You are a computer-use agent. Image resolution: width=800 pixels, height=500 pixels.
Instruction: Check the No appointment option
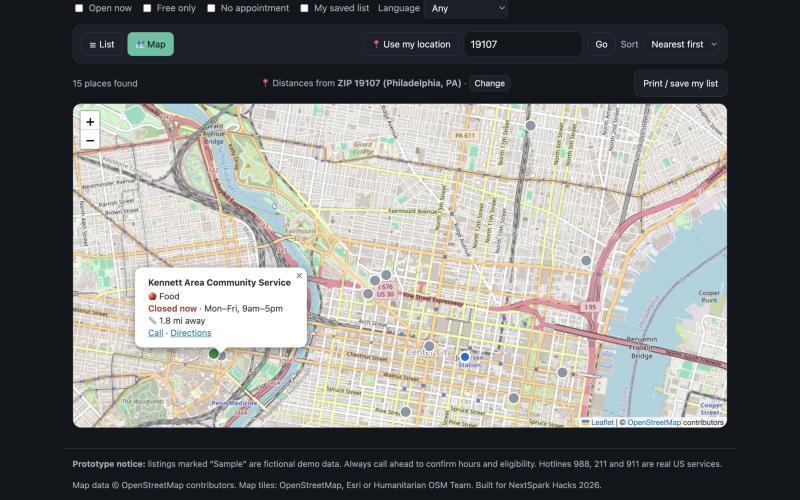[211, 8]
